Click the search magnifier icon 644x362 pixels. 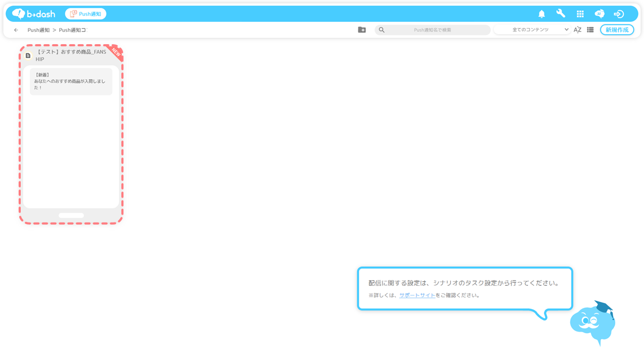[x=382, y=30]
